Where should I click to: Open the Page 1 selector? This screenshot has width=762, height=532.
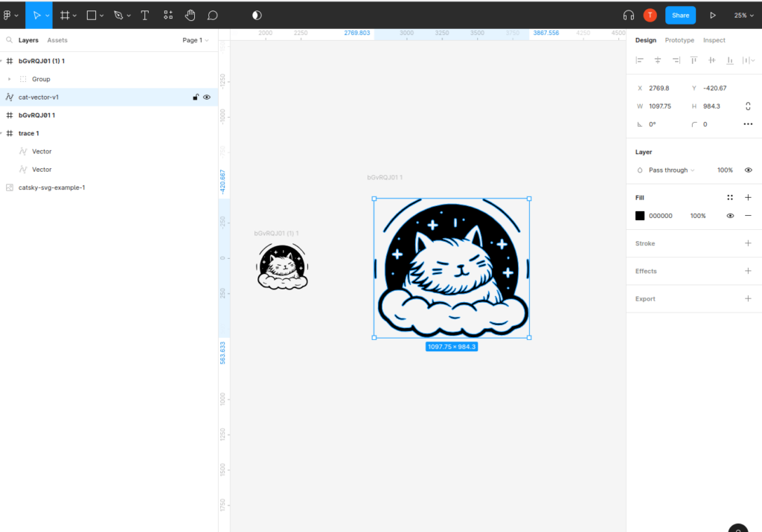195,40
